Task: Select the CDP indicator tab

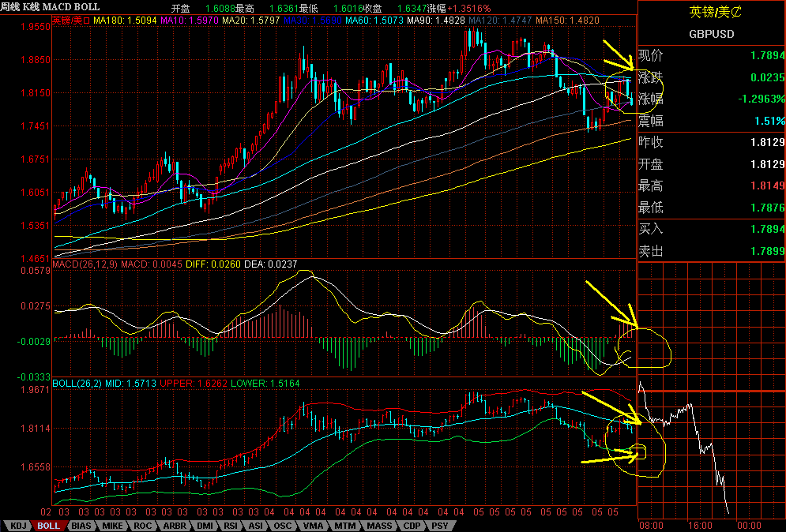Action: coord(412,526)
